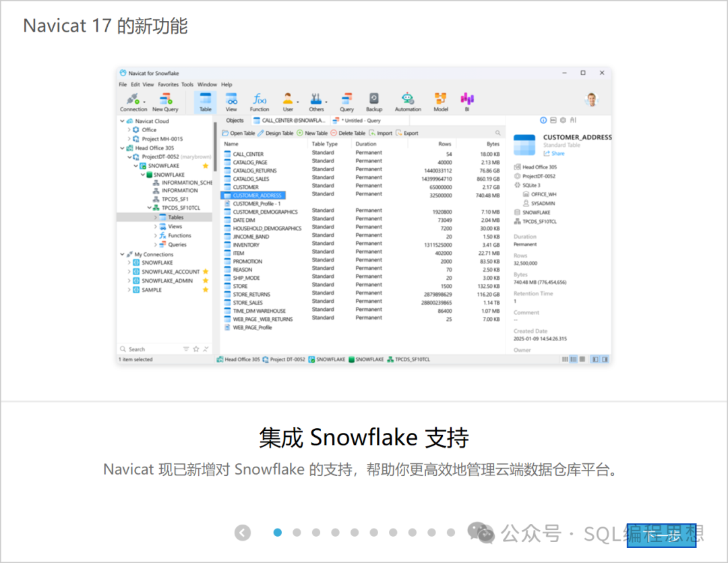Switch to detail list view icon

click(x=574, y=359)
